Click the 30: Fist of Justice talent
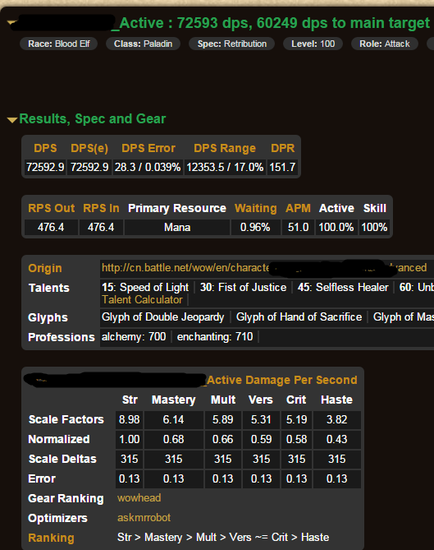This screenshot has height=550, width=434. coord(243,287)
